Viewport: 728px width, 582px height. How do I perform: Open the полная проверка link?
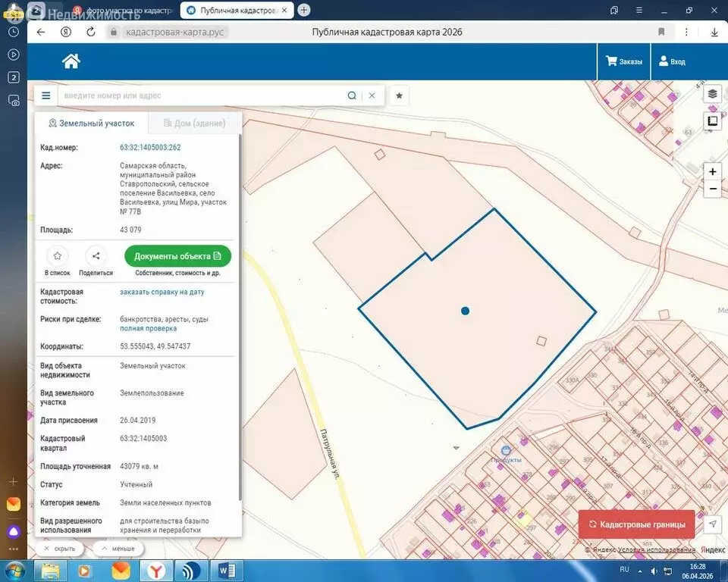148,329
